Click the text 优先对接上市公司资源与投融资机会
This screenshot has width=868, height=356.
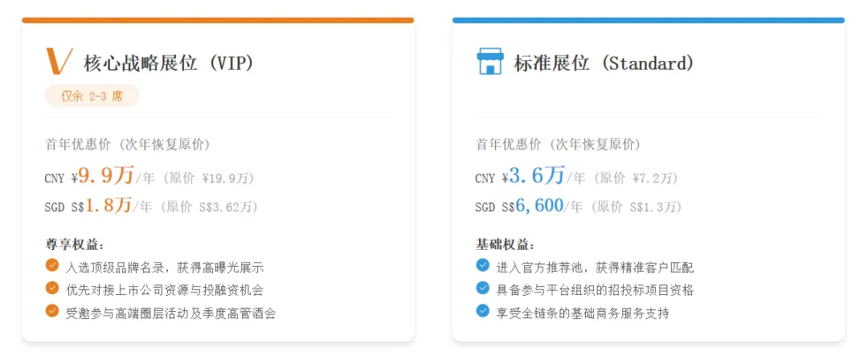pos(165,290)
